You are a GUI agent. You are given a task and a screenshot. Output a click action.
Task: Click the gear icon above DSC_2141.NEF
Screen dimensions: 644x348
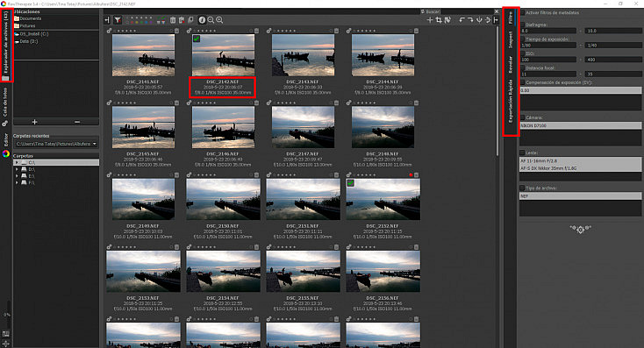110,31
